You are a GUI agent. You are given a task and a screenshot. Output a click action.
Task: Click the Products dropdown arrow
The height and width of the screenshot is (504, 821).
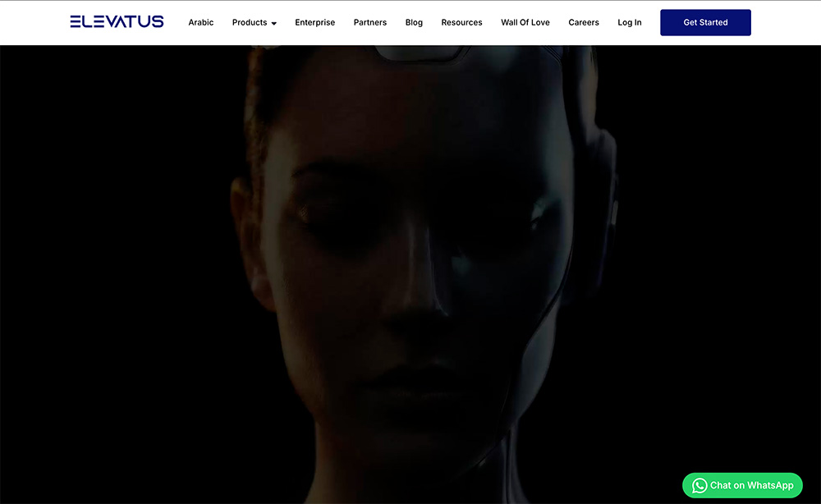[274, 24]
